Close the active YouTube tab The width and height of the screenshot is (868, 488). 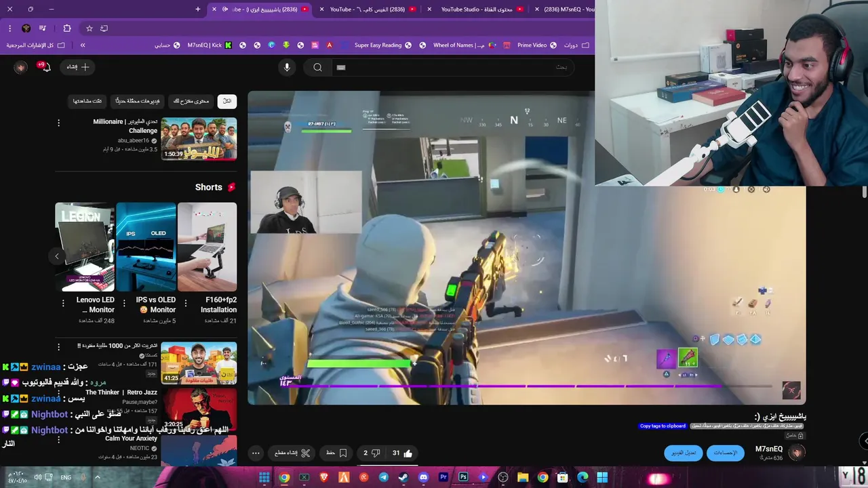click(214, 9)
